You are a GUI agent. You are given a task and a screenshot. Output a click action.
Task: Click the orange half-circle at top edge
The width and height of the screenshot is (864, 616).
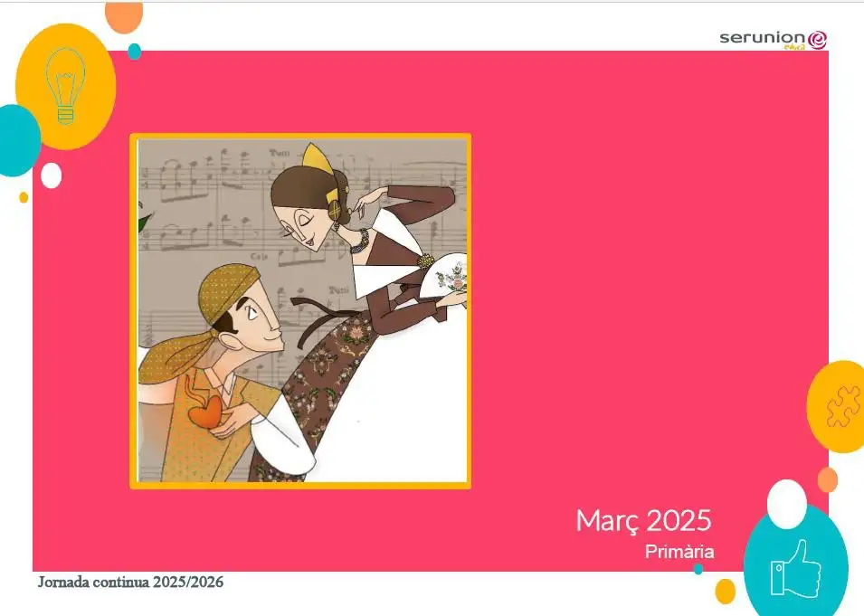click(x=124, y=14)
